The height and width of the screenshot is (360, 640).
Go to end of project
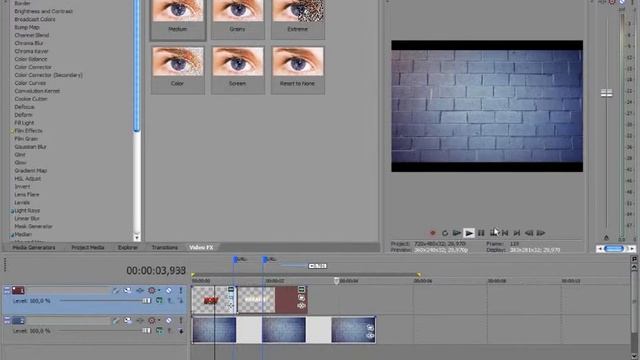click(517, 233)
